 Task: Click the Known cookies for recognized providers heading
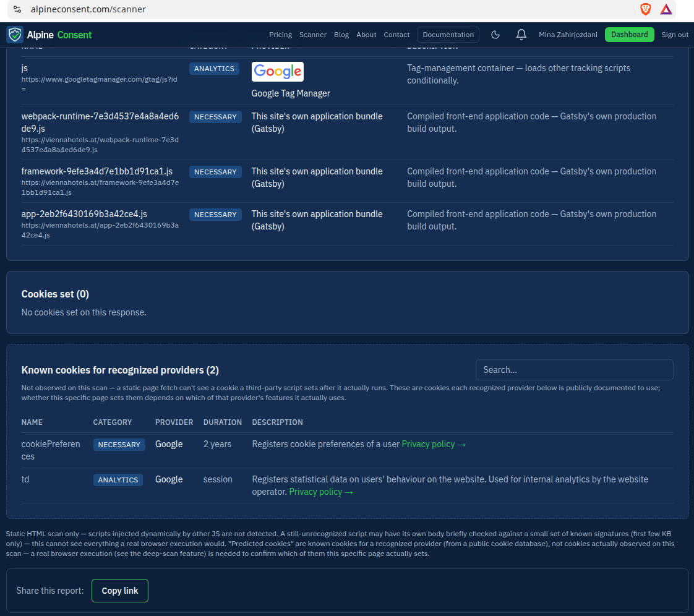121,370
